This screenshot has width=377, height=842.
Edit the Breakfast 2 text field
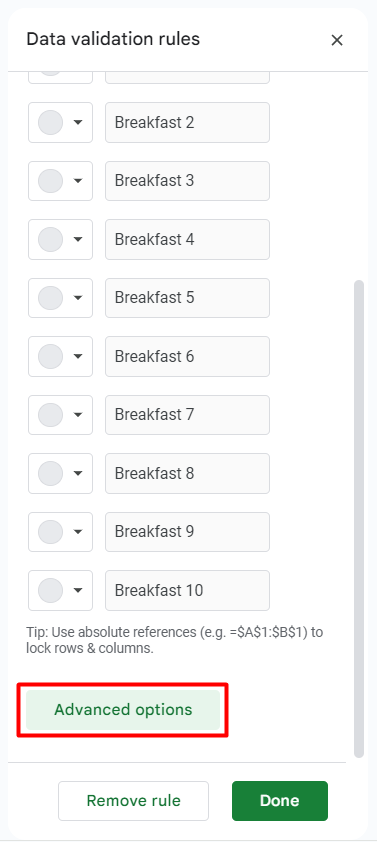(x=187, y=122)
